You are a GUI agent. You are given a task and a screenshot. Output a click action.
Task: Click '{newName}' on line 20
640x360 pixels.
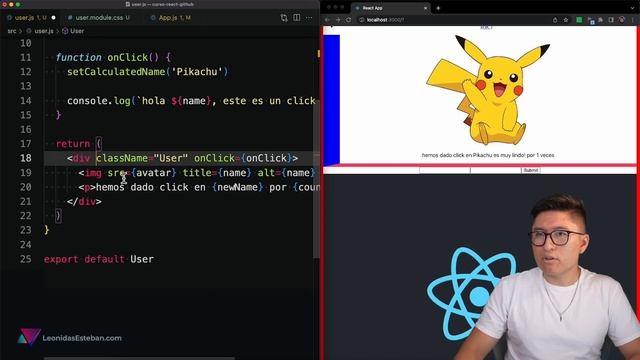238,187
